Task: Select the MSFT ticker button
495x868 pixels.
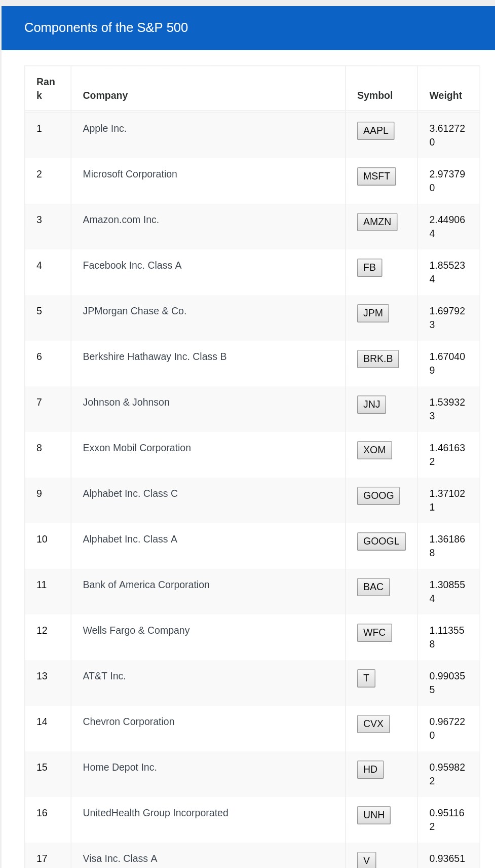Action: click(376, 176)
